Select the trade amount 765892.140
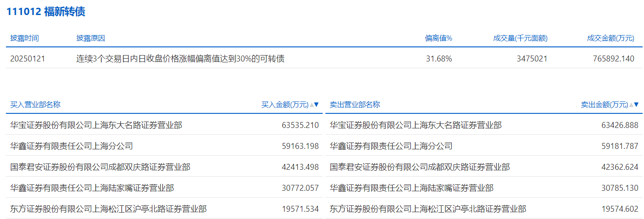Screen dimensions: 644x219 (x=614, y=58)
